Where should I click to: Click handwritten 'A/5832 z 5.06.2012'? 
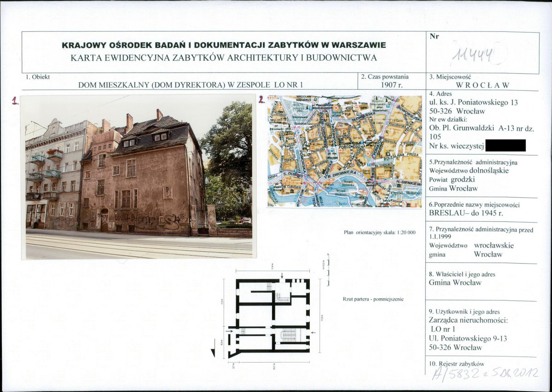[485, 373]
